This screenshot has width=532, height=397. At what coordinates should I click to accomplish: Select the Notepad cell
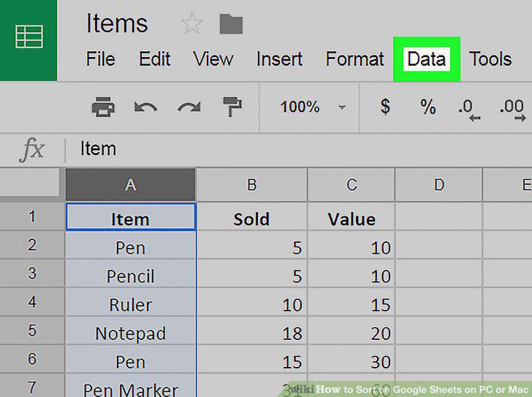click(x=131, y=330)
